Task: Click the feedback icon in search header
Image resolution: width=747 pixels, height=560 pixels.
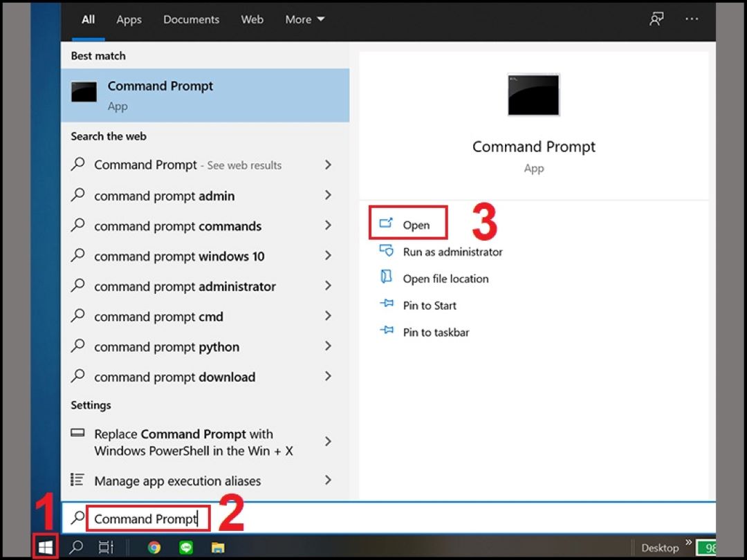Action: click(656, 19)
